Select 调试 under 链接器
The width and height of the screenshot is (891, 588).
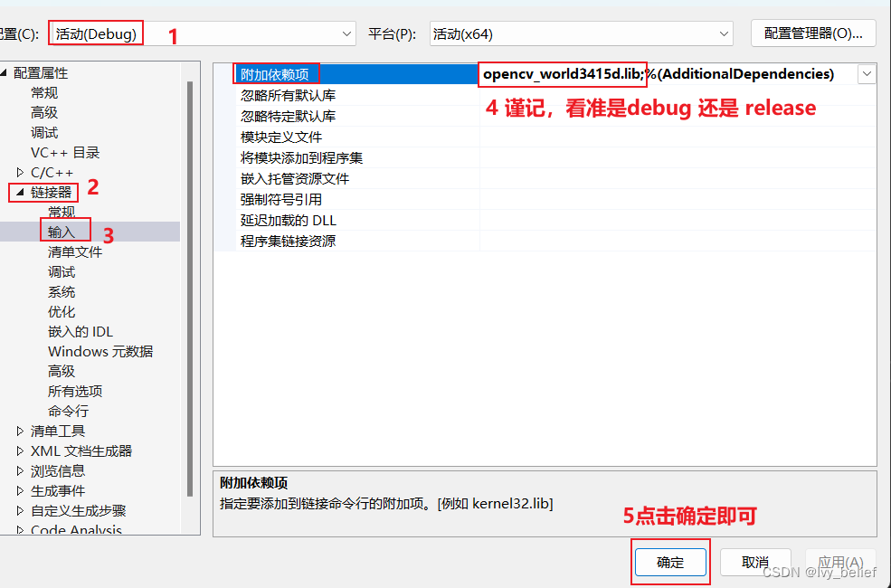pos(62,271)
